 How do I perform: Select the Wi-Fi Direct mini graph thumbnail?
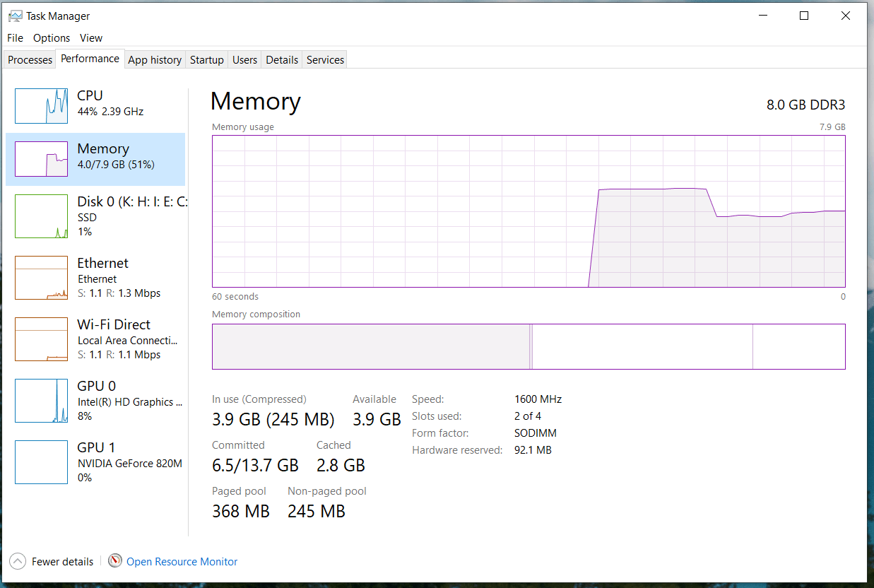42,339
